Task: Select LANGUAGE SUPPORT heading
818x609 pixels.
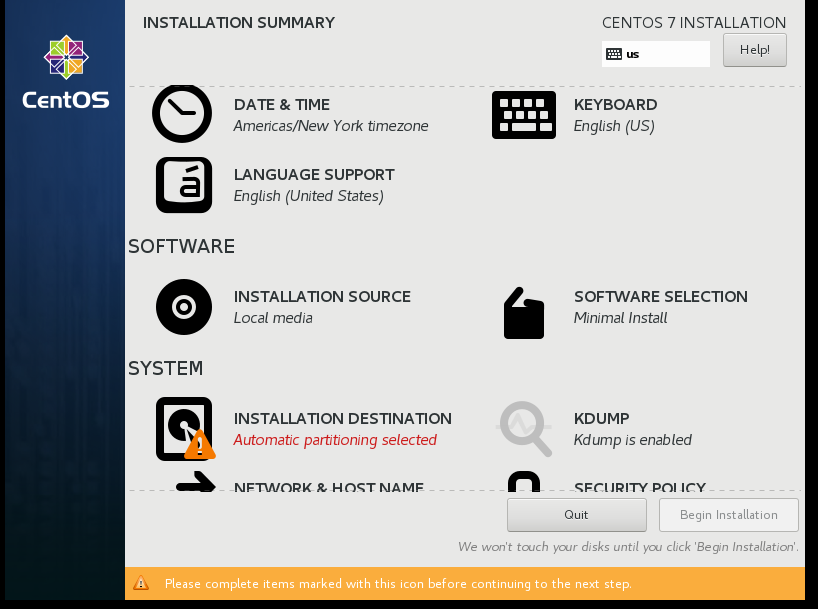Action: pyautogui.click(x=314, y=174)
